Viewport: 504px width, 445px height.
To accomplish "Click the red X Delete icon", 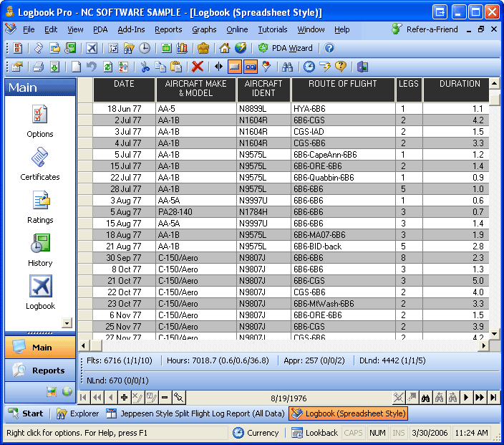I will tap(198, 67).
